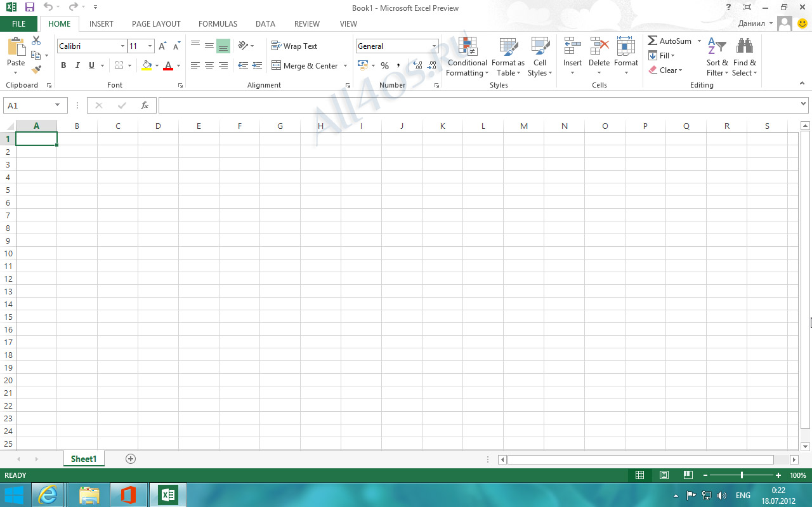Click Find & Select button
This screenshot has width=812, height=507.
click(x=745, y=56)
